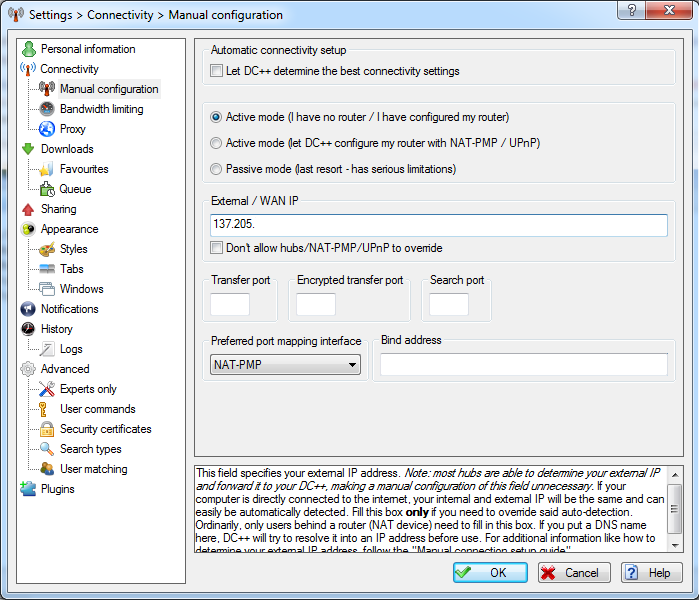Screen dimensions: 699x600
Task: Click the Windows icon in tree
Action: [x=47, y=289]
